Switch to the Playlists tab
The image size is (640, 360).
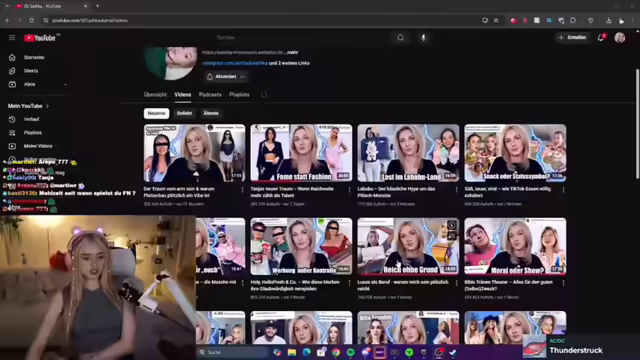[239, 95]
